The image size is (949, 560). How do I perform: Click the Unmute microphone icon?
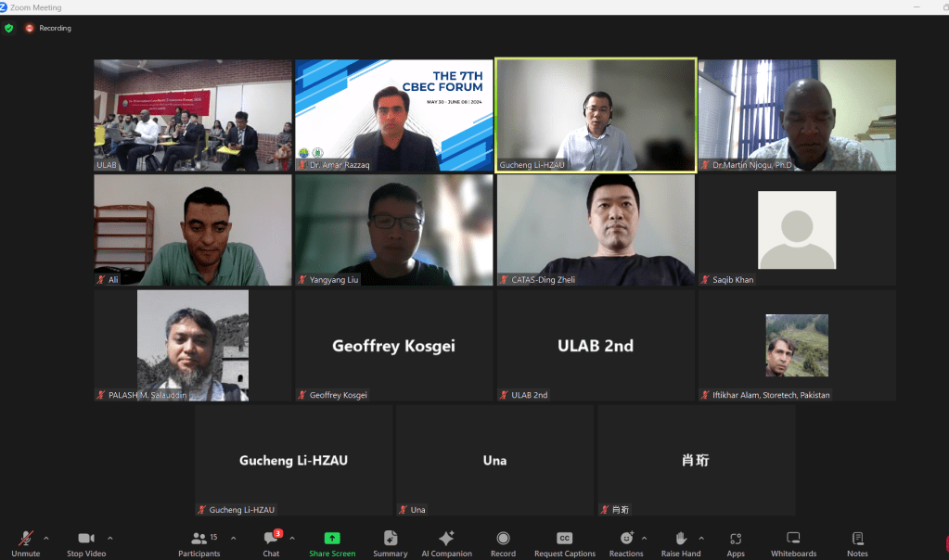(x=25, y=538)
